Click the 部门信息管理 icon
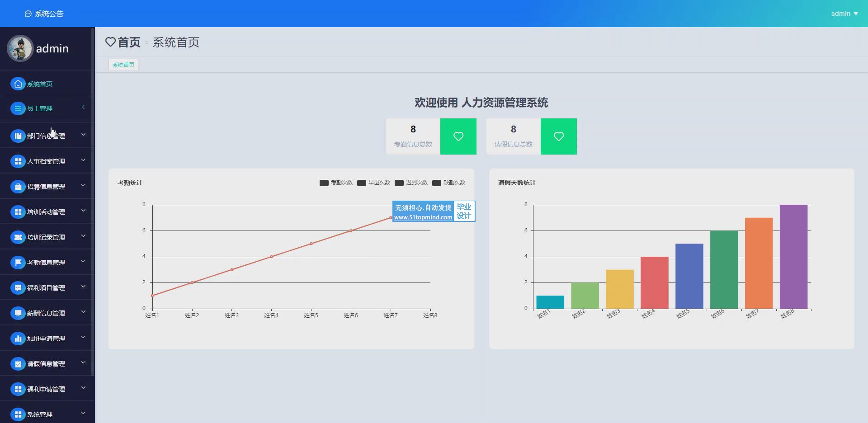 point(18,136)
